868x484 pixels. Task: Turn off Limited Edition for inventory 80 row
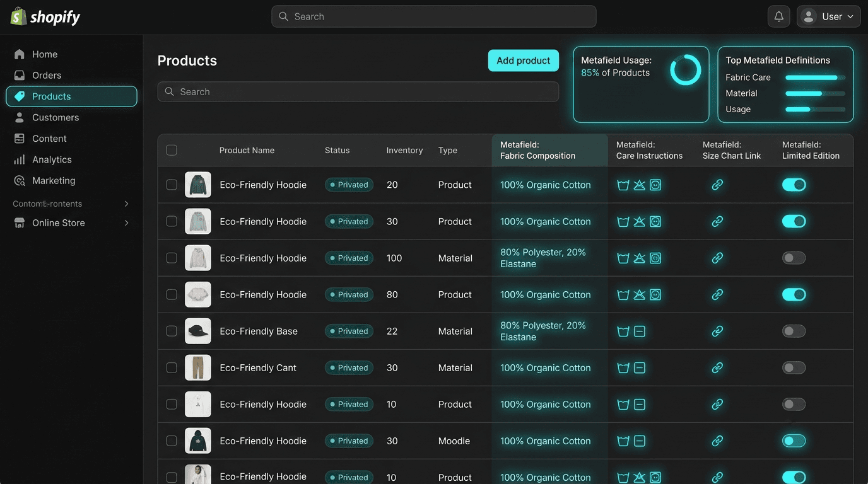click(794, 294)
